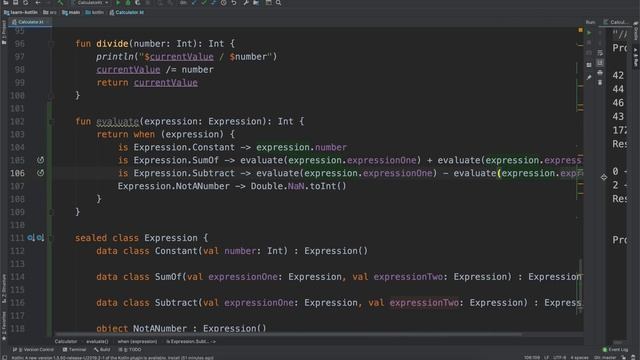Select the learn-kotlin breadcrumb in navigation bar

point(21,12)
